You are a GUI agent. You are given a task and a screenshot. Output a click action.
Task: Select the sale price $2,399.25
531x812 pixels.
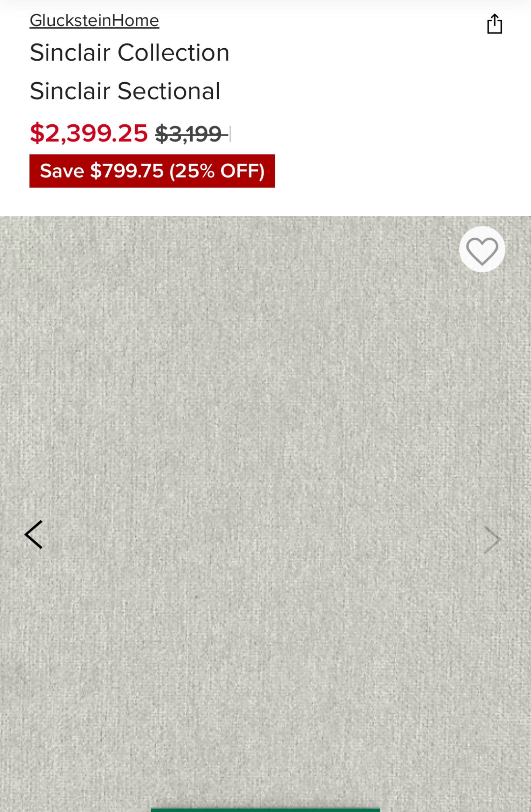pyautogui.click(x=89, y=133)
